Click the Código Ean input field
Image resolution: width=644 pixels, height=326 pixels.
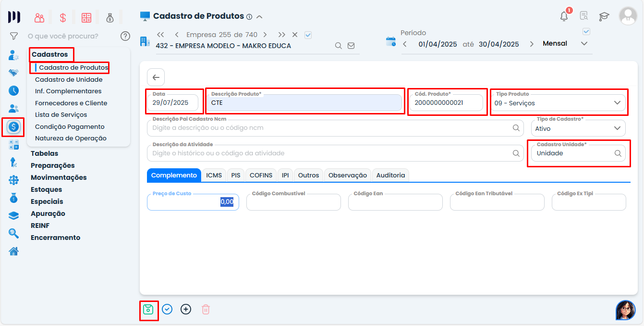[395, 203]
